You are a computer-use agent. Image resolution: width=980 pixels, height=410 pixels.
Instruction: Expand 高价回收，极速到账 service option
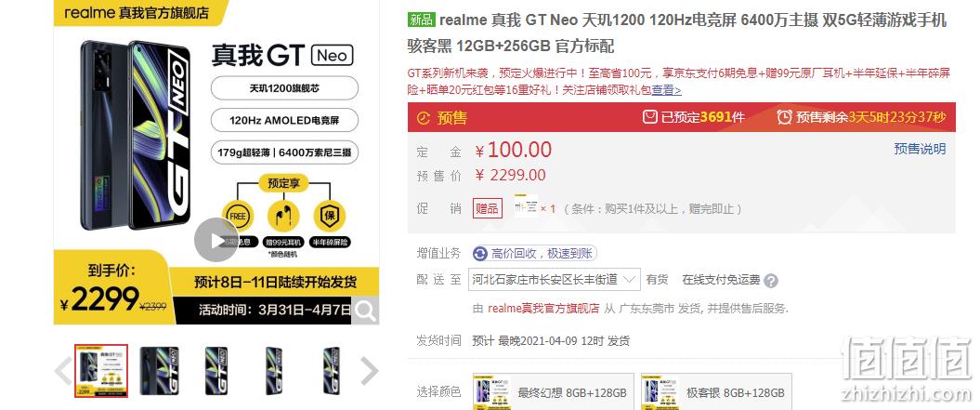coord(534,254)
